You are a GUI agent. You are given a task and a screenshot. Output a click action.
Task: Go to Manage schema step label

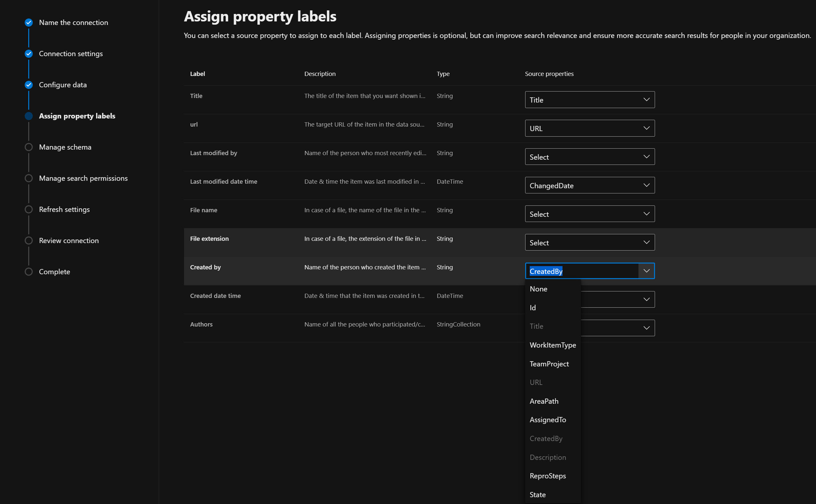pyautogui.click(x=65, y=147)
